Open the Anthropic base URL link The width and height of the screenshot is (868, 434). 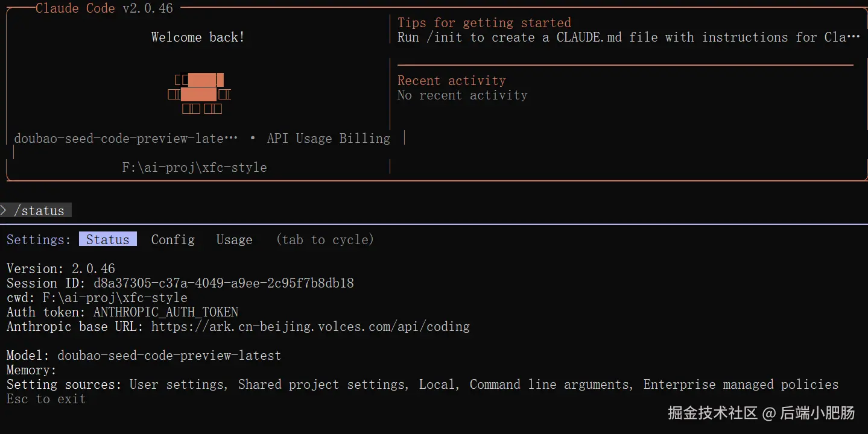click(310, 327)
